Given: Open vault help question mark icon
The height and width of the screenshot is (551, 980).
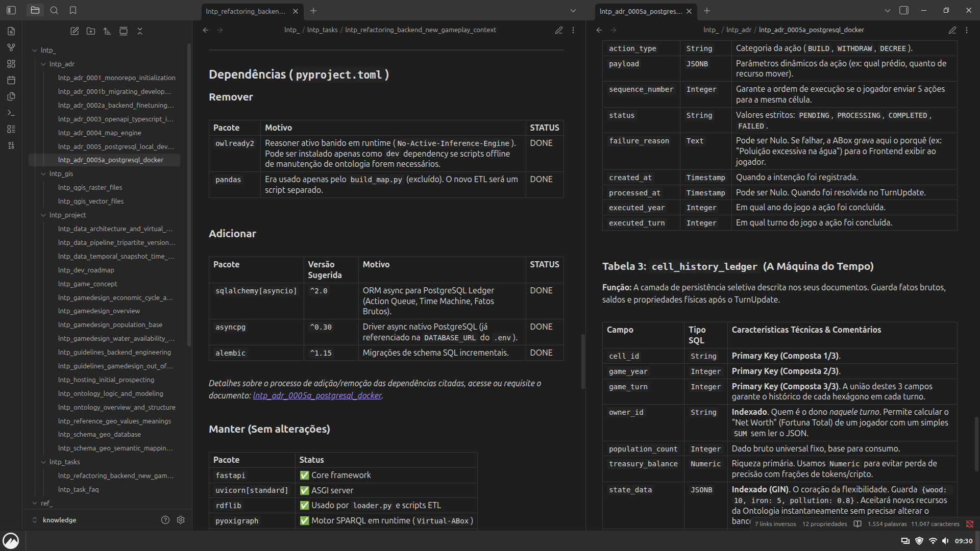Looking at the screenshot, I should pyautogui.click(x=165, y=520).
